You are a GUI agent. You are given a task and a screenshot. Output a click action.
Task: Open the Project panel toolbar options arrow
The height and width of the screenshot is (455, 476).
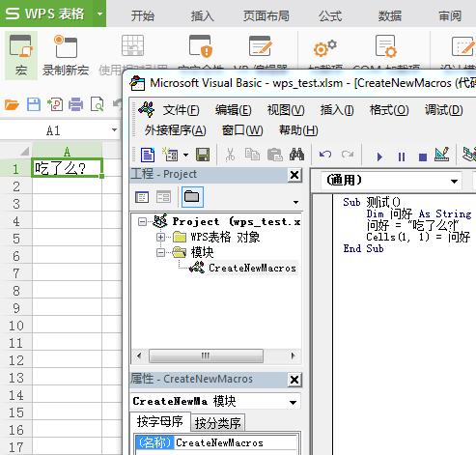click(x=295, y=202)
